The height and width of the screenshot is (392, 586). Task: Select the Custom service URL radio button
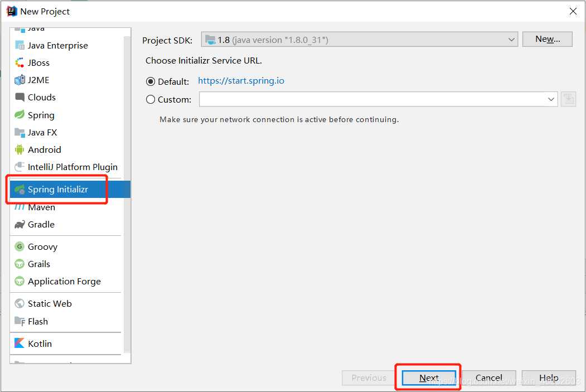tap(151, 99)
